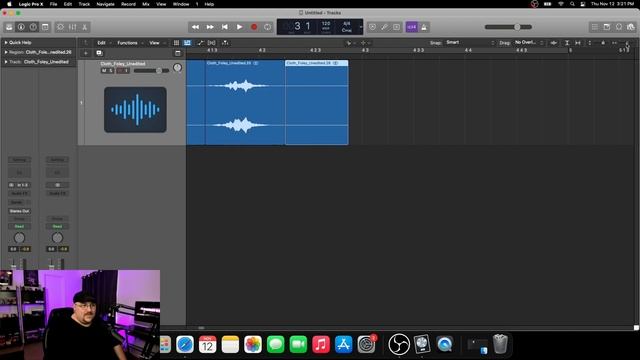This screenshot has height=360, width=640.
Task: Click vertical auto zoom button
Action: (567, 43)
